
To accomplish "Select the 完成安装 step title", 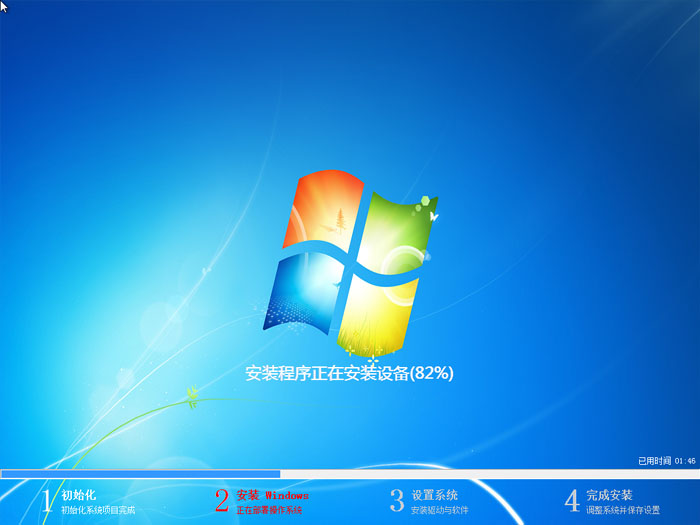I will [609, 495].
